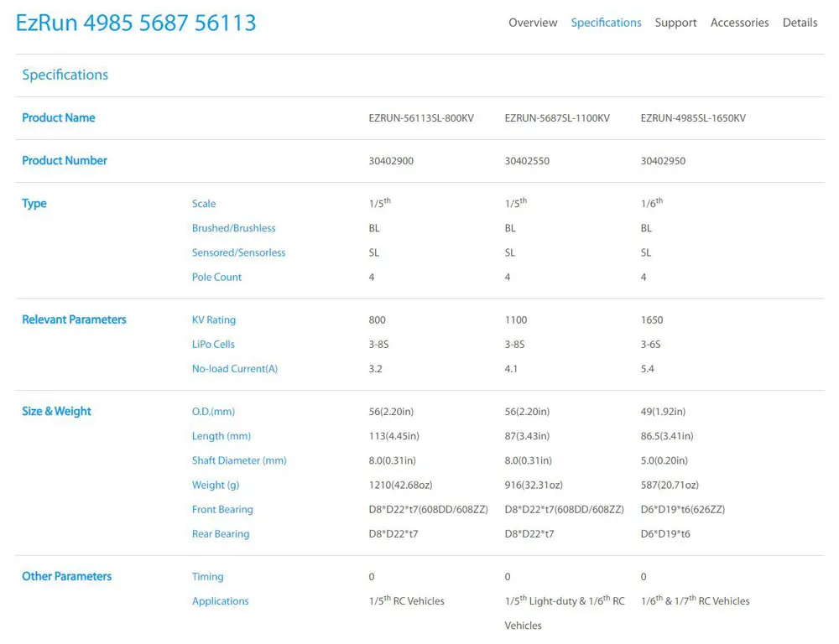Click the 1/6th & 1/7th RC Vehicles application

tap(695, 600)
